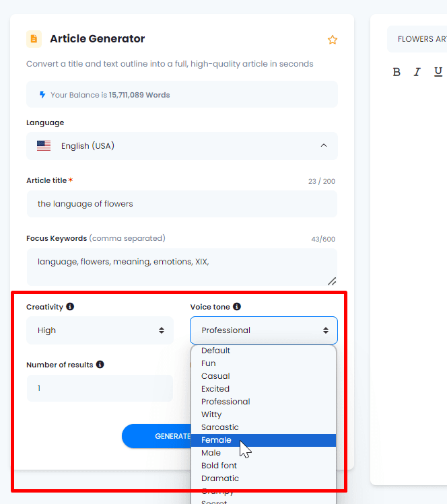Screen dimensions: 447x504
Task: Click the favorite star icon
Action: 332,40
